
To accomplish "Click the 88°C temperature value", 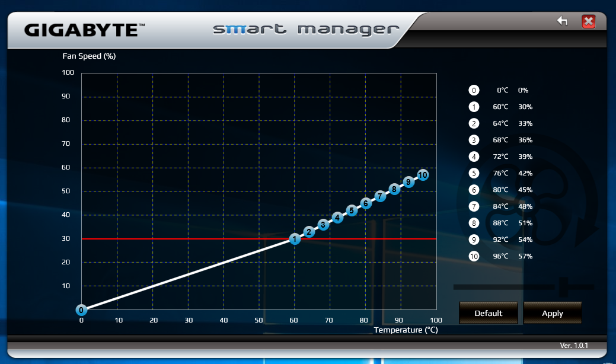I will pos(500,223).
